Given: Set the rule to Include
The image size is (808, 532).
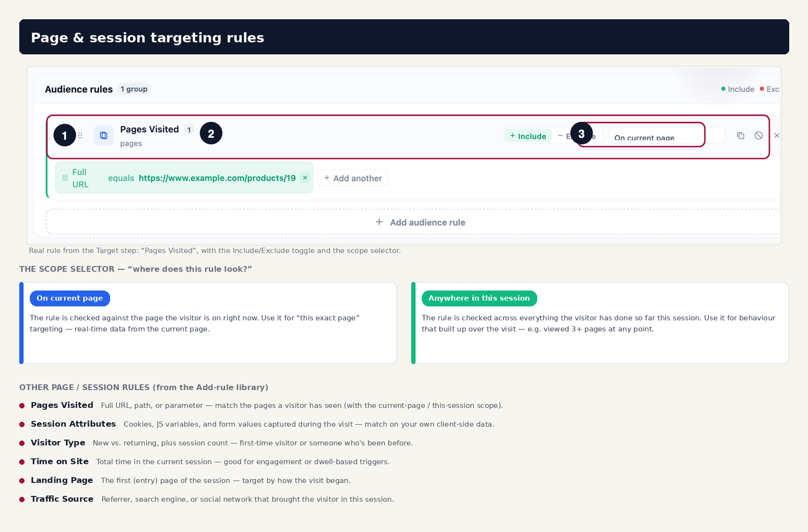Looking at the screenshot, I should pos(528,136).
